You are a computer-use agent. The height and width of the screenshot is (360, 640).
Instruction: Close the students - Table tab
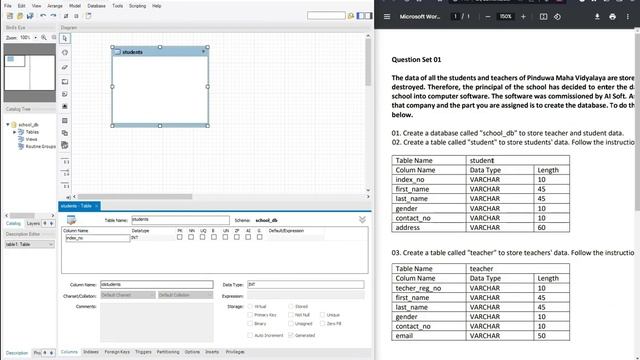point(96,206)
